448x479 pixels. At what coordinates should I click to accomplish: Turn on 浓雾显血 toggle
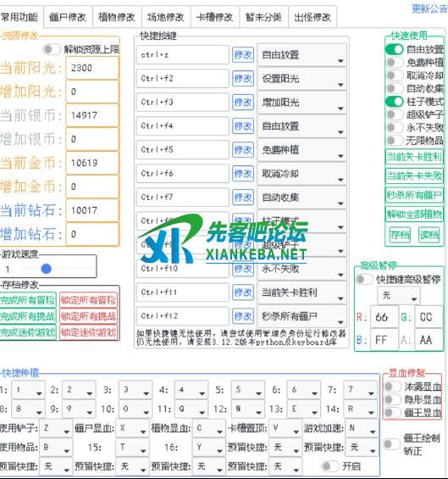click(391, 387)
